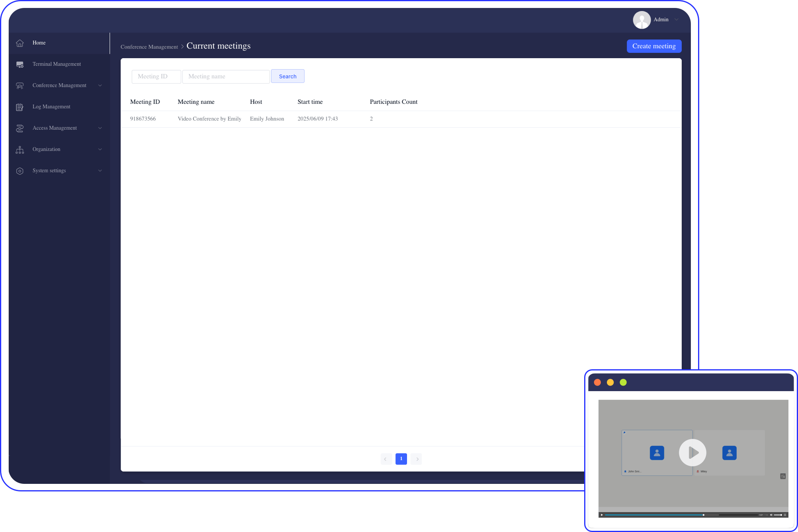Toggle fullscreen on the video player
Image resolution: width=798 pixels, height=532 pixels.
click(x=785, y=515)
